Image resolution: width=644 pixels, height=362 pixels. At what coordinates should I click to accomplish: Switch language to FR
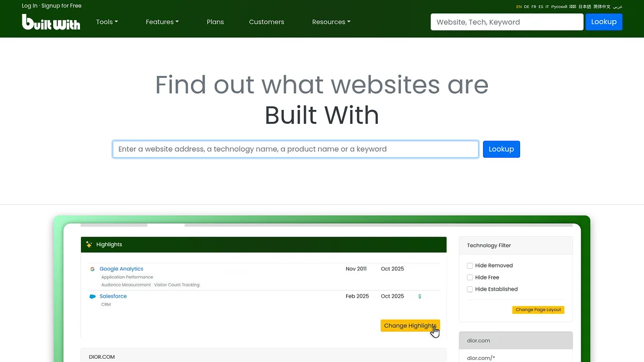pyautogui.click(x=533, y=7)
